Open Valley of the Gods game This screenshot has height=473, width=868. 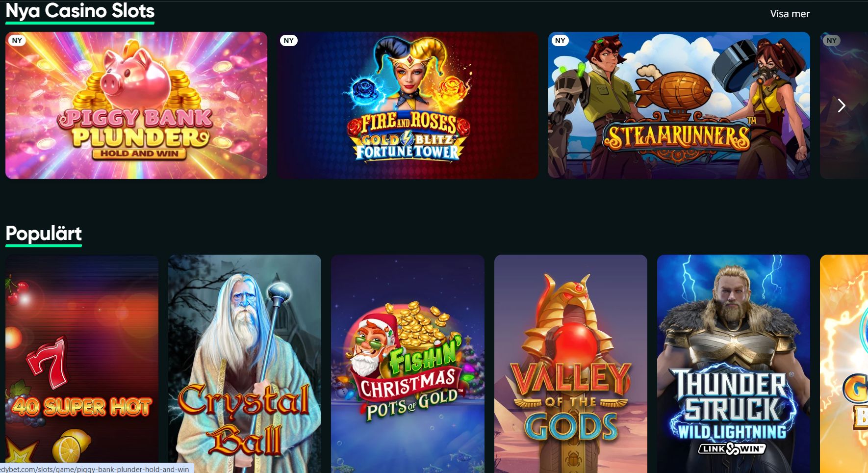click(571, 364)
